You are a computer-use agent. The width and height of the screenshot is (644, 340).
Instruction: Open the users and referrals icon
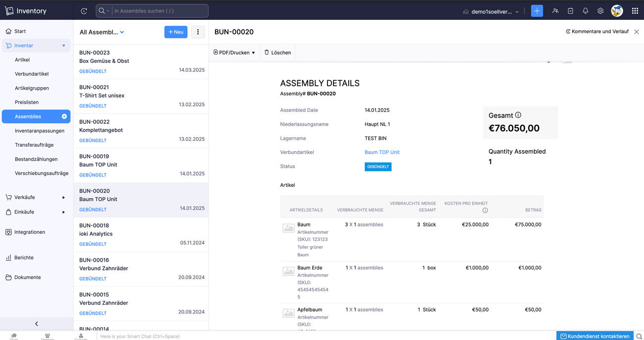(x=555, y=11)
